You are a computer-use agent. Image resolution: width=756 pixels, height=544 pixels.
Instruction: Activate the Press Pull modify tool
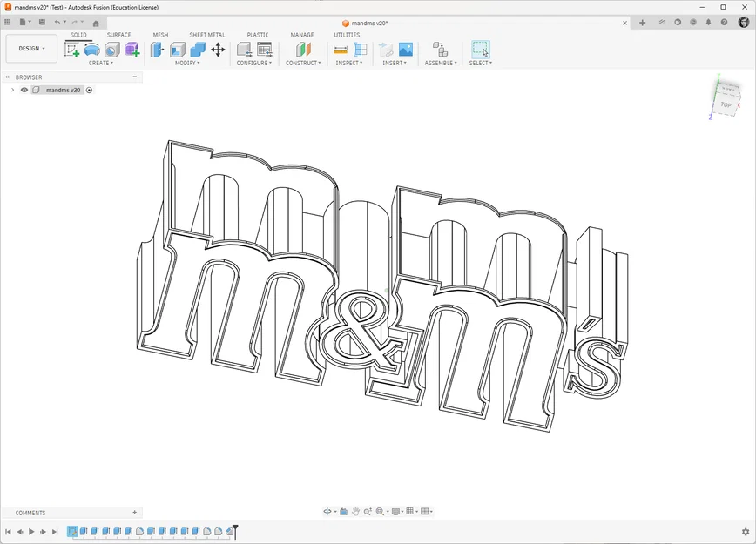click(x=159, y=50)
